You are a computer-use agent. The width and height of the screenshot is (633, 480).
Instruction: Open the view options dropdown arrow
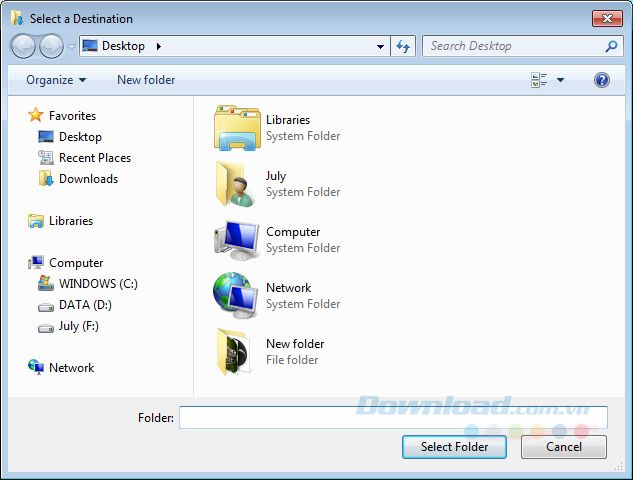click(560, 80)
